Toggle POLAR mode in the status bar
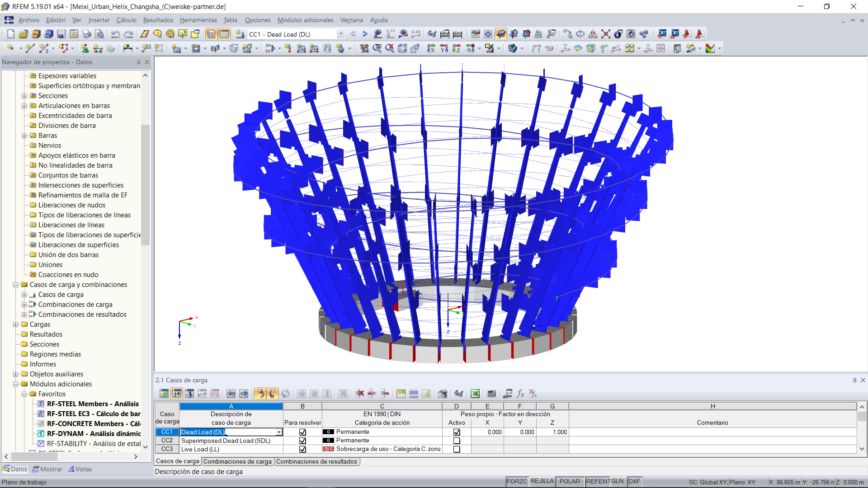The width and height of the screenshot is (868, 488). 570,481
